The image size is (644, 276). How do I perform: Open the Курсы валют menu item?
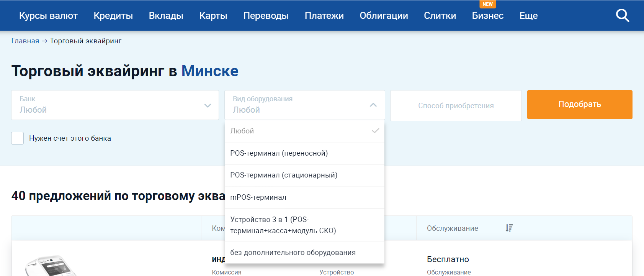point(48,16)
